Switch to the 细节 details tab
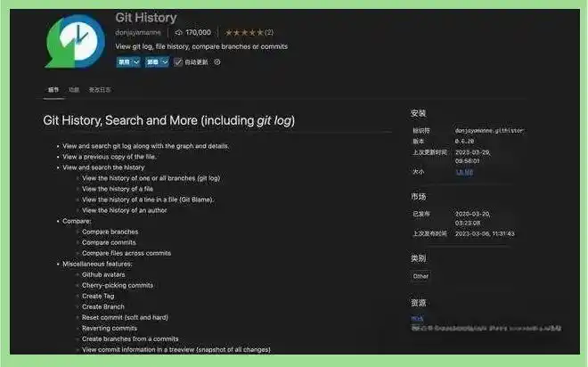Image resolution: width=588 pixels, height=367 pixels. coord(52,90)
